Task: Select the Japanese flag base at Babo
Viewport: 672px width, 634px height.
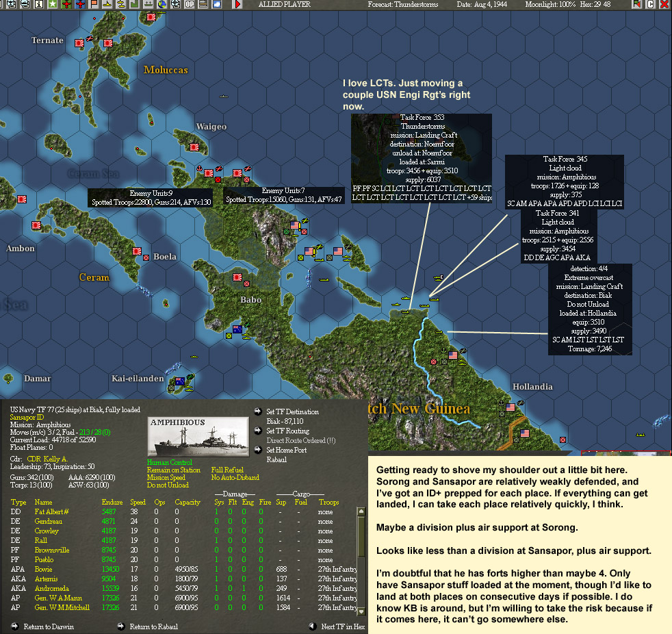Action: [x=237, y=277]
